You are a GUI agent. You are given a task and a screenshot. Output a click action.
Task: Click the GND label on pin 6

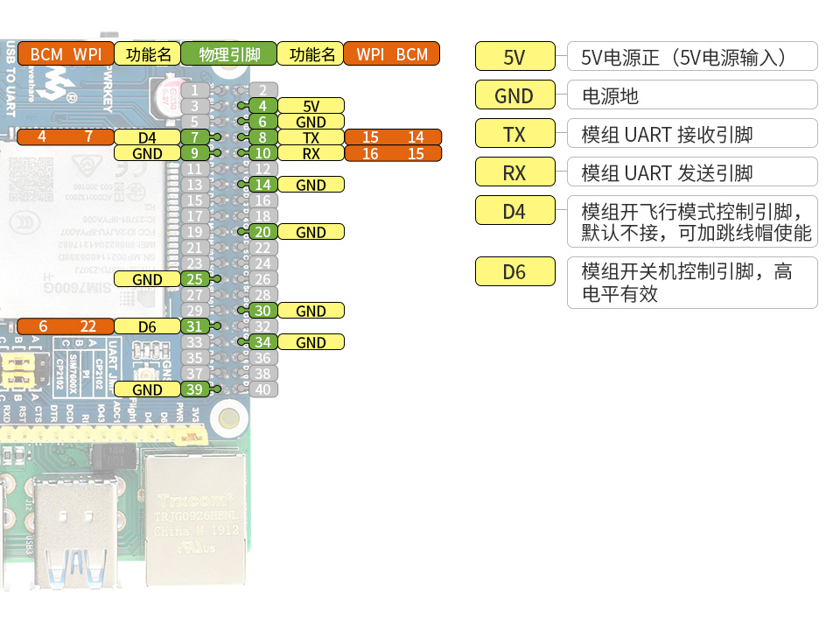pos(310,122)
